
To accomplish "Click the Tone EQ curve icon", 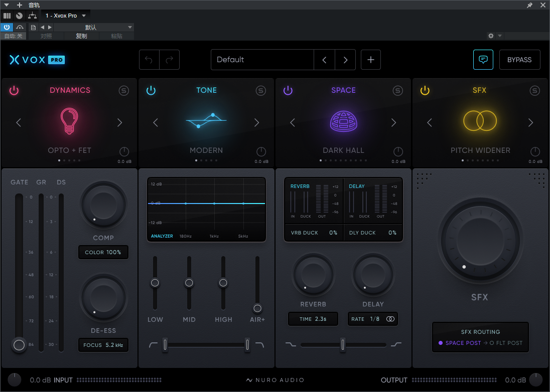I will [x=206, y=120].
